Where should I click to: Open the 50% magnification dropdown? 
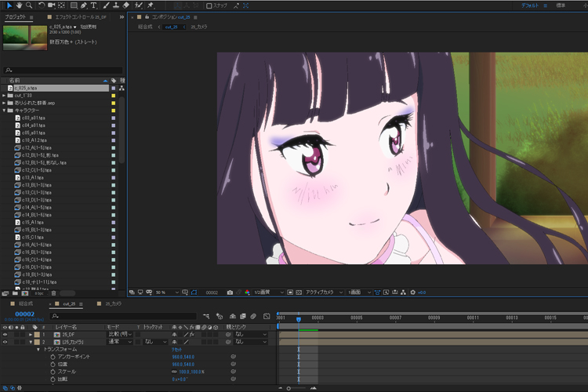pos(162,292)
